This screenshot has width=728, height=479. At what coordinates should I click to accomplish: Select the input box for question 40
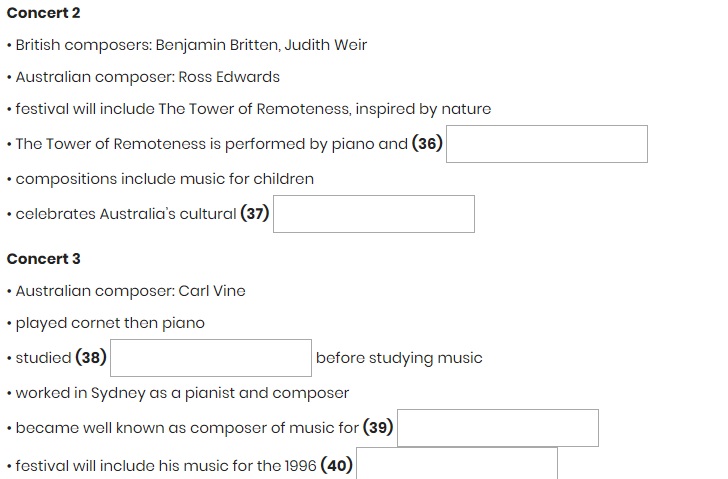pyautogui.click(x=457, y=465)
